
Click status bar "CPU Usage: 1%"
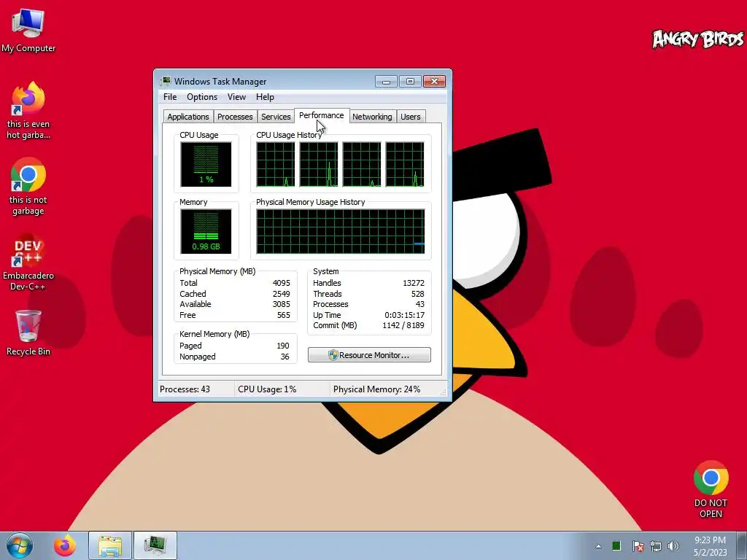267,389
